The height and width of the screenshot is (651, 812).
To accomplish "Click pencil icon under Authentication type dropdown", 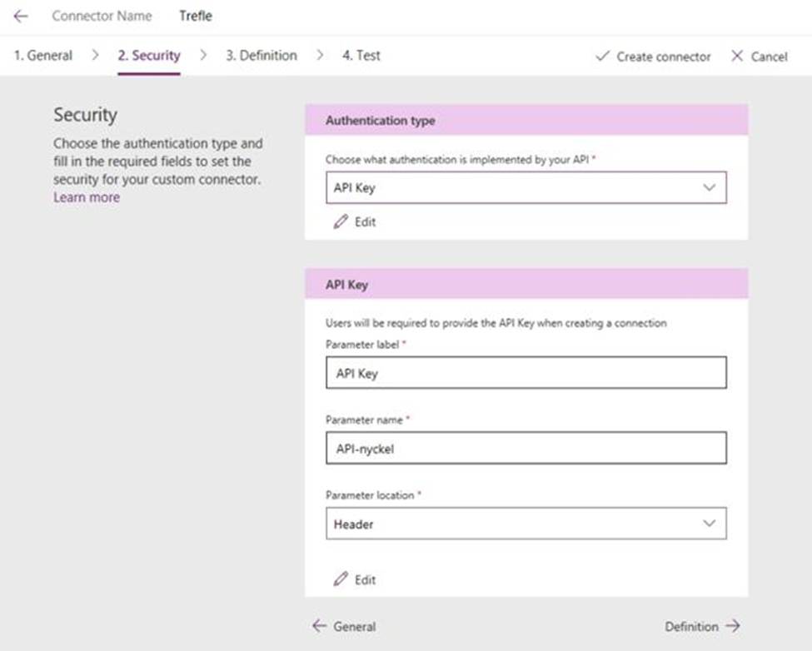I will [340, 222].
